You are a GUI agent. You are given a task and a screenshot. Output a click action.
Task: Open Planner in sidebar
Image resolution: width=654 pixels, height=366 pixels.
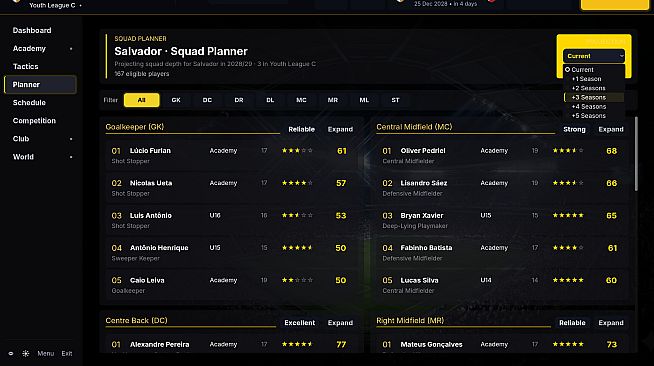(x=40, y=85)
